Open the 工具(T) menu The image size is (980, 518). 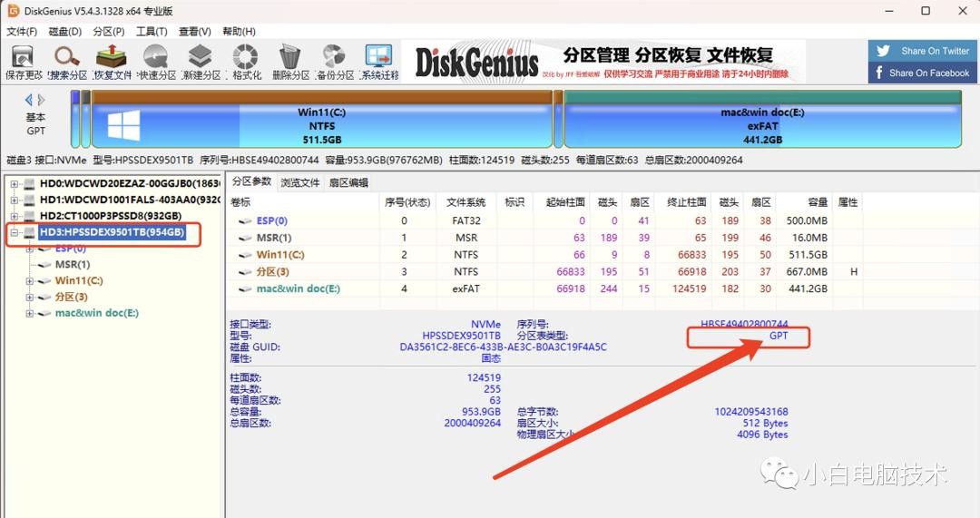pos(152,32)
